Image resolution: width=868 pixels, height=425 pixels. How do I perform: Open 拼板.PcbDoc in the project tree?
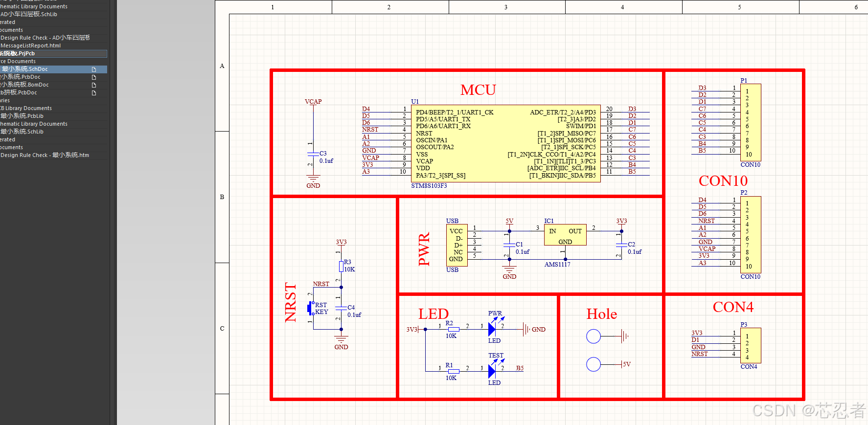pos(19,93)
